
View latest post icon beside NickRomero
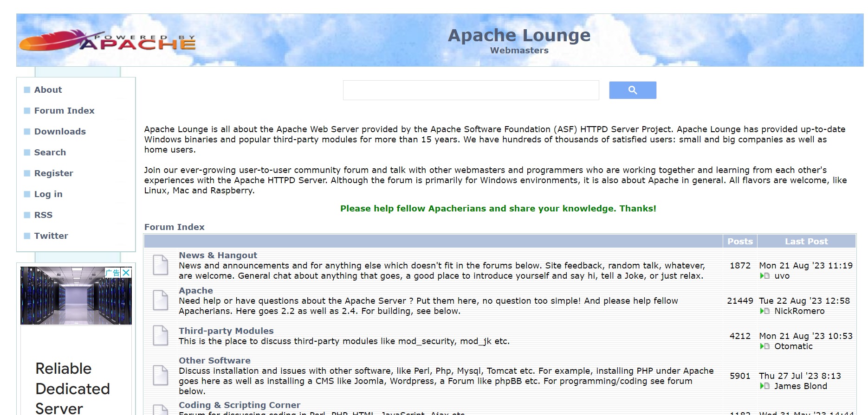pos(764,311)
